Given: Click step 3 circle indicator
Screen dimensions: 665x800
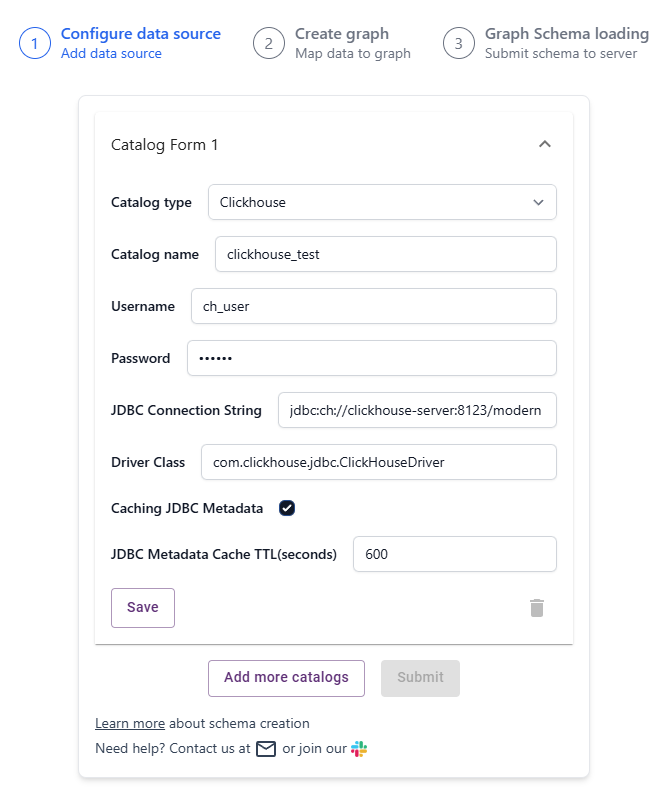Looking at the screenshot, I should tap(458, 43).
